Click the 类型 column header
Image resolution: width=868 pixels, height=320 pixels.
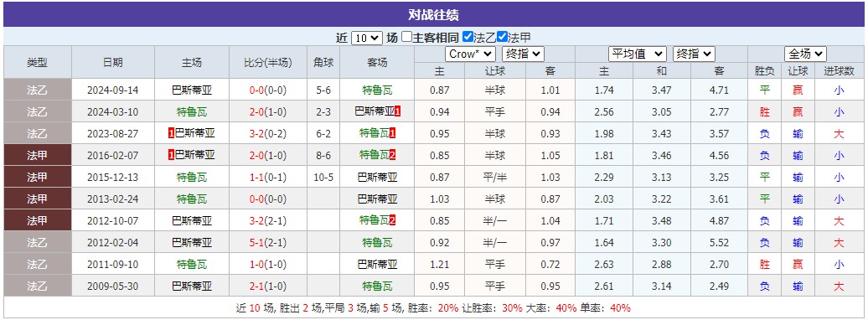pyautogui.click(x=38, y=63)
